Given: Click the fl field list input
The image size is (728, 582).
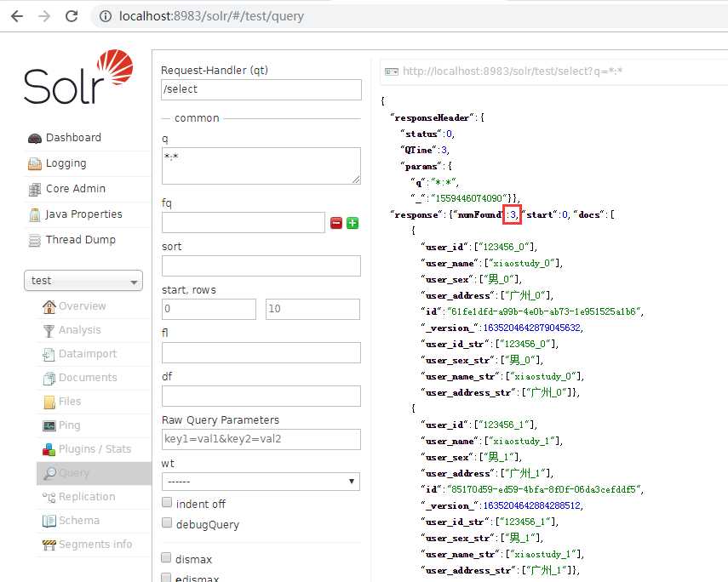Looking at the screenshot, I should click(x=261, y=353).
